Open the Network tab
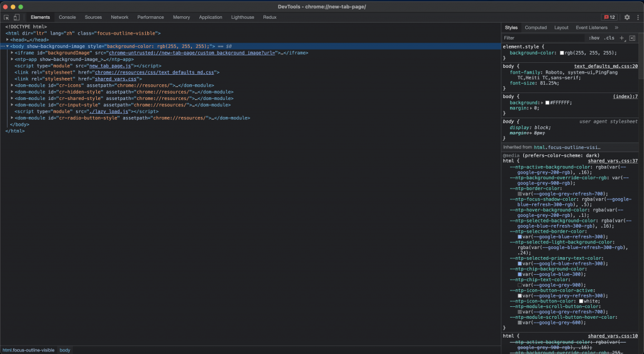 pyautogui.click(x=119, y=17)
